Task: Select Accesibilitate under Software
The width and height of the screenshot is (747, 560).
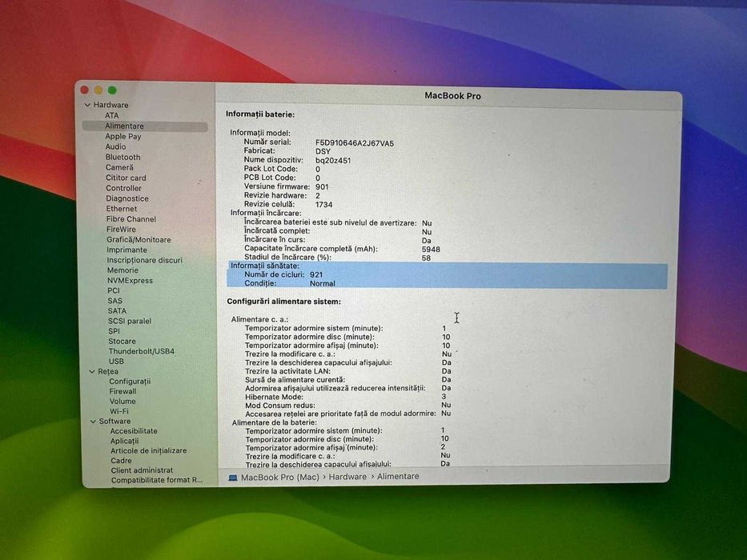Action: 134,431
